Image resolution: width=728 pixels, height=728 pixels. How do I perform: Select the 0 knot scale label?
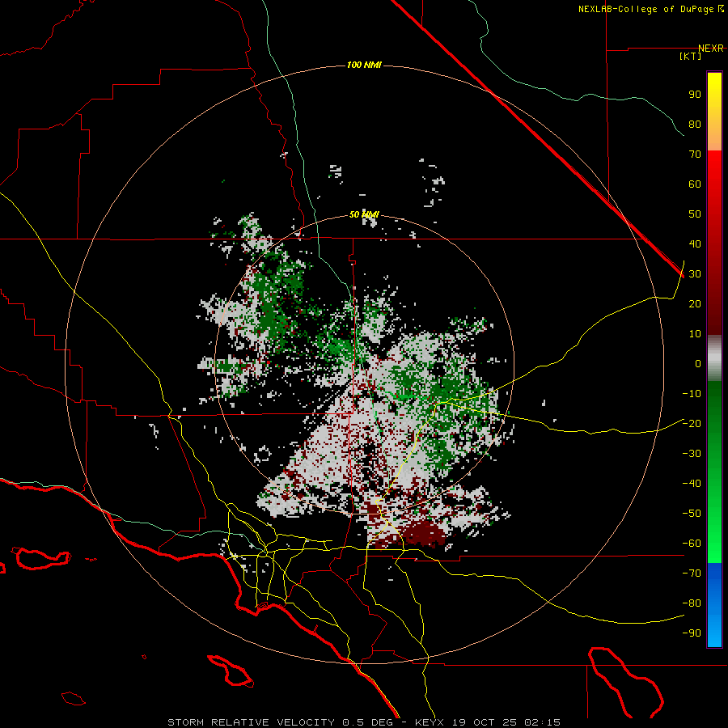698,364
